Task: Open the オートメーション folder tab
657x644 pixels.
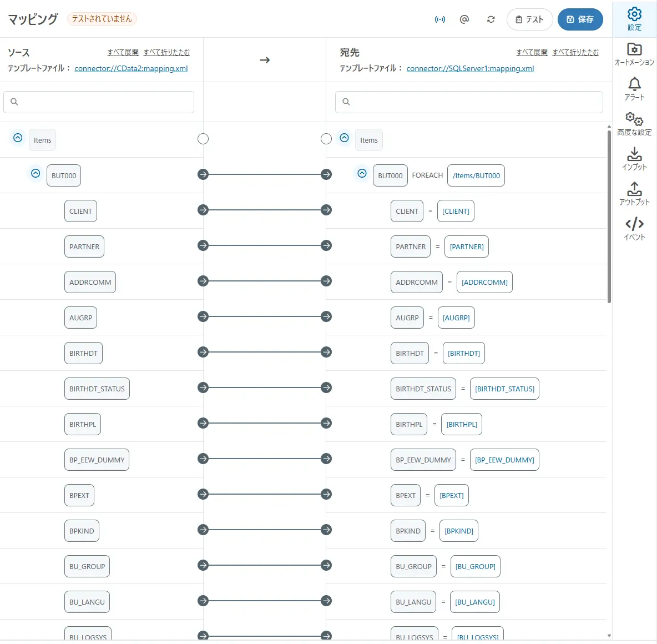Action: pyautogui.click(x=634, y=54)
